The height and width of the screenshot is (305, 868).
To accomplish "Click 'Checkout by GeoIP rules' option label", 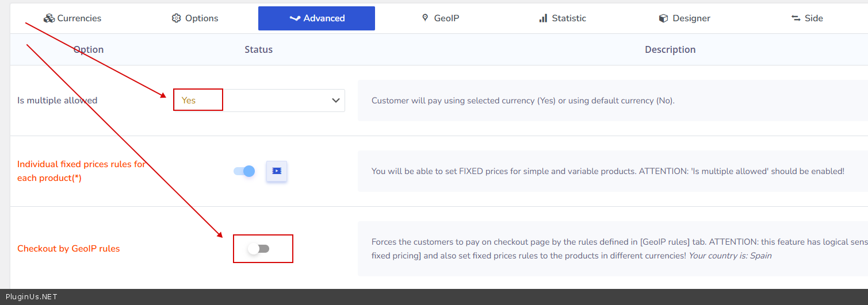I will pyautogui.click(x=68, y=249).
